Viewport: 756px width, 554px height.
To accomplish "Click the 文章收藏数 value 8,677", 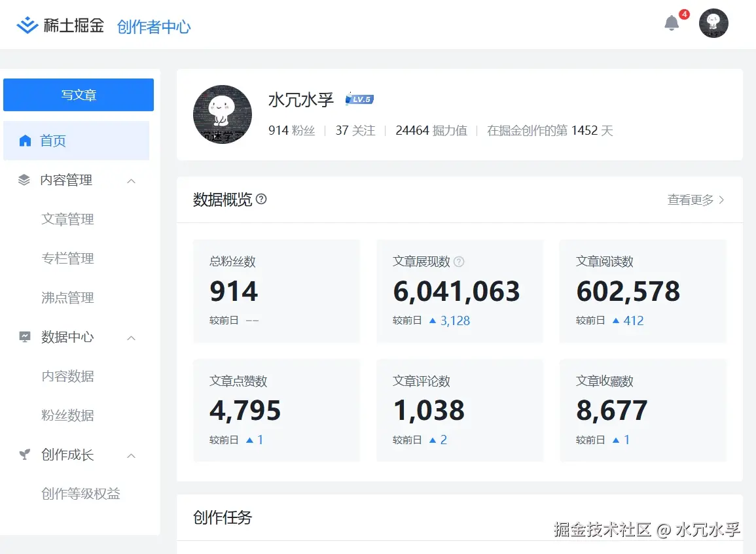I will click(612, 411).
